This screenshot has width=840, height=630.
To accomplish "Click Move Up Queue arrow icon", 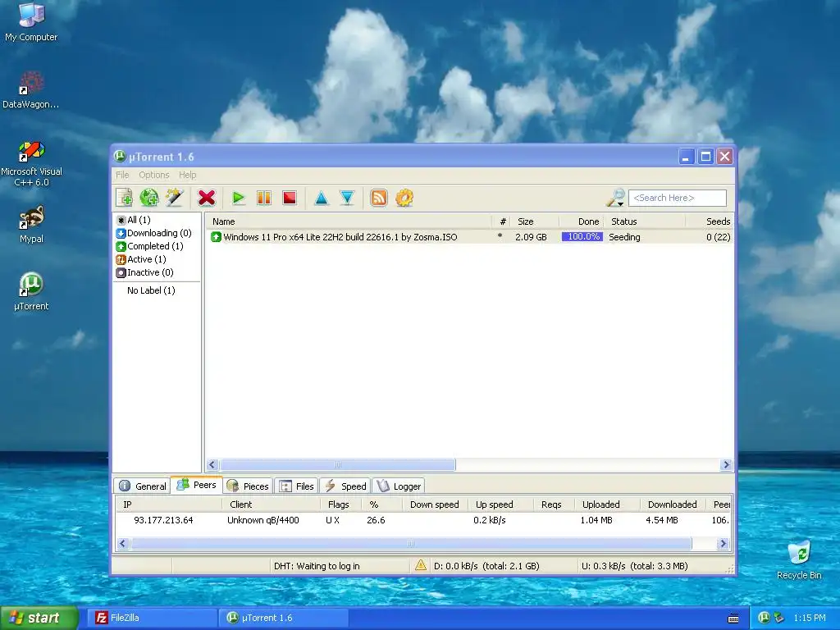I will [322, 198].
